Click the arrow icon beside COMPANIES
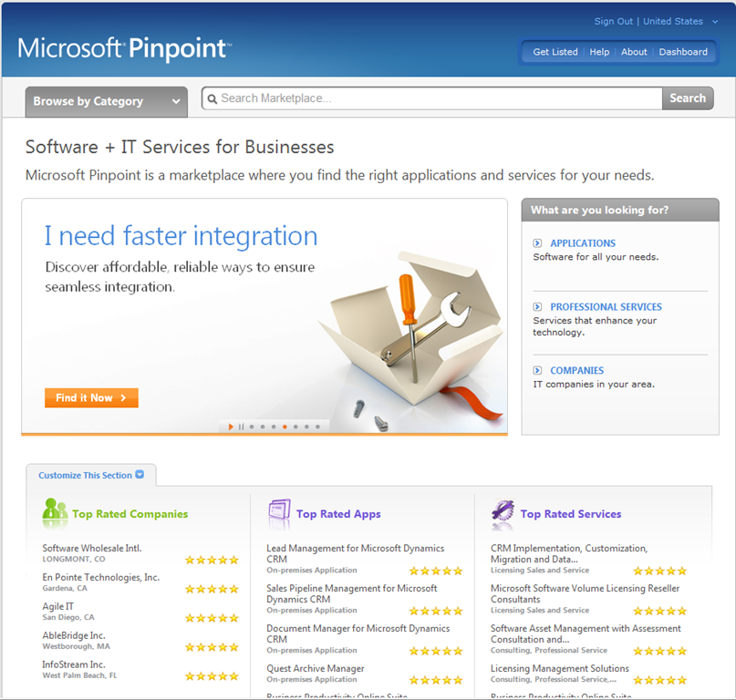 point(537,370)
